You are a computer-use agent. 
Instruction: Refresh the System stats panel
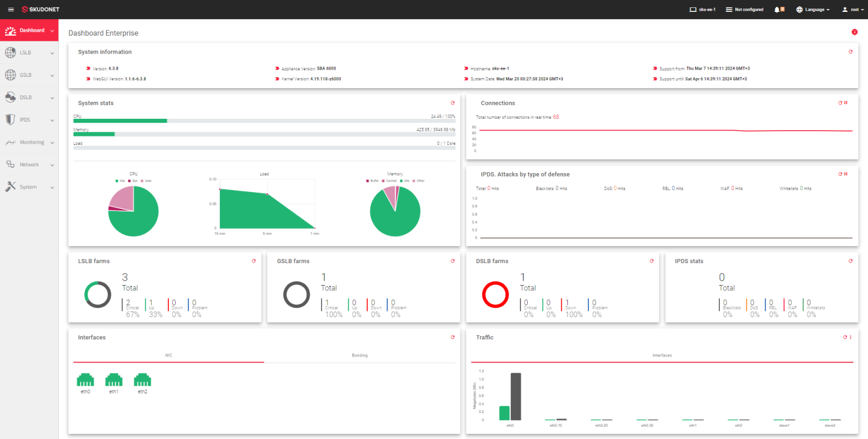coord(452,102)
